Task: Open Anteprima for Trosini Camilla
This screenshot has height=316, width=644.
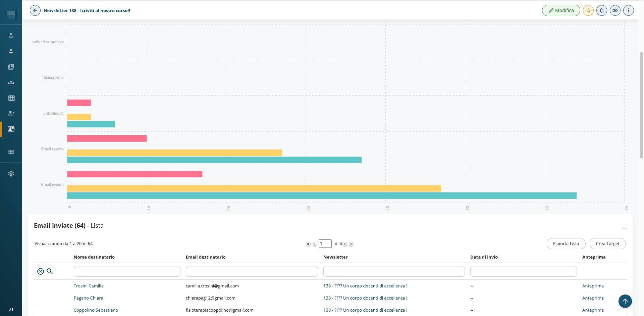Action: pos(593,286)
